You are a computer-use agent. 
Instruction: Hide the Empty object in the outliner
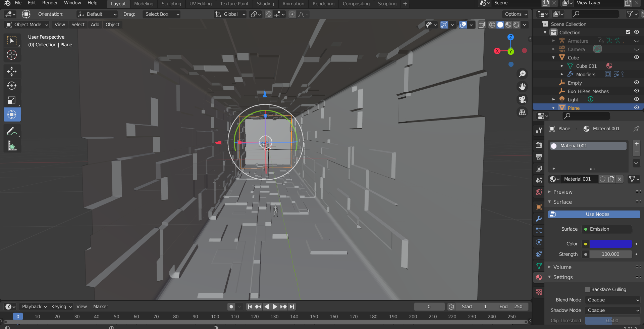click(636, 83)
